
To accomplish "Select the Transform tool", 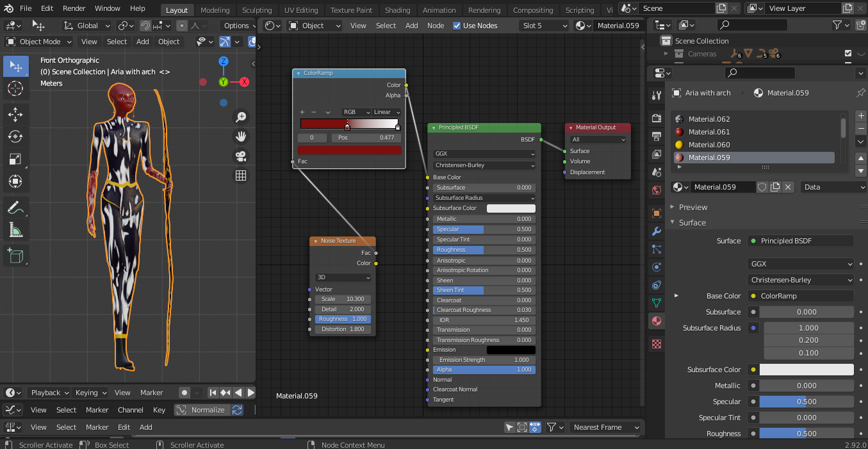I will [x=15, y=181].
